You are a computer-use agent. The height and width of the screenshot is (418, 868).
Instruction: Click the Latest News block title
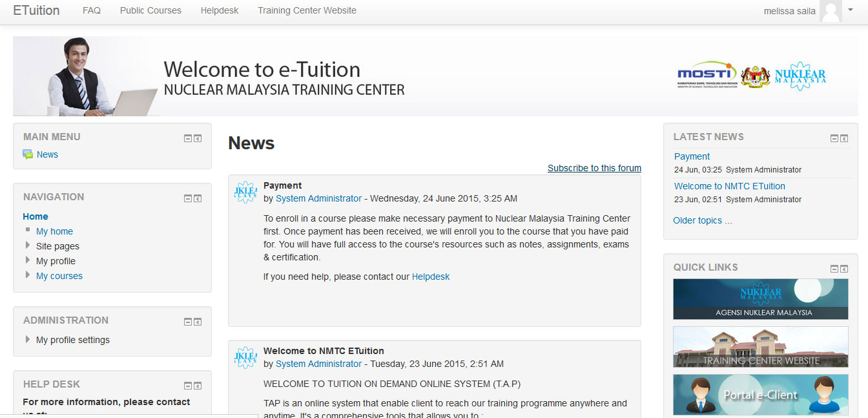click(708, 137)
